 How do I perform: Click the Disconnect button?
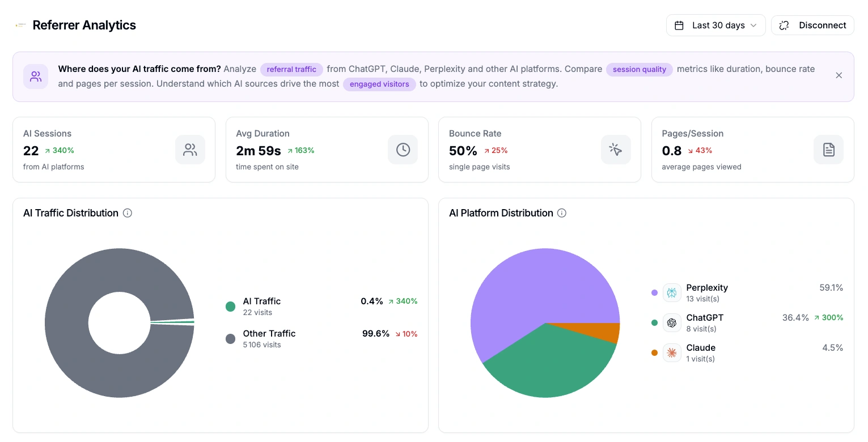click(x=812, y=25)
